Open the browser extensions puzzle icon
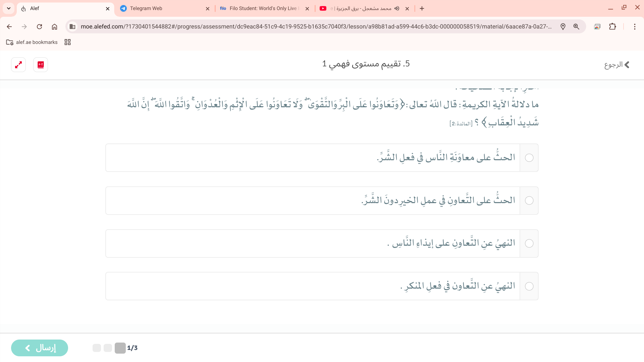 612,26
